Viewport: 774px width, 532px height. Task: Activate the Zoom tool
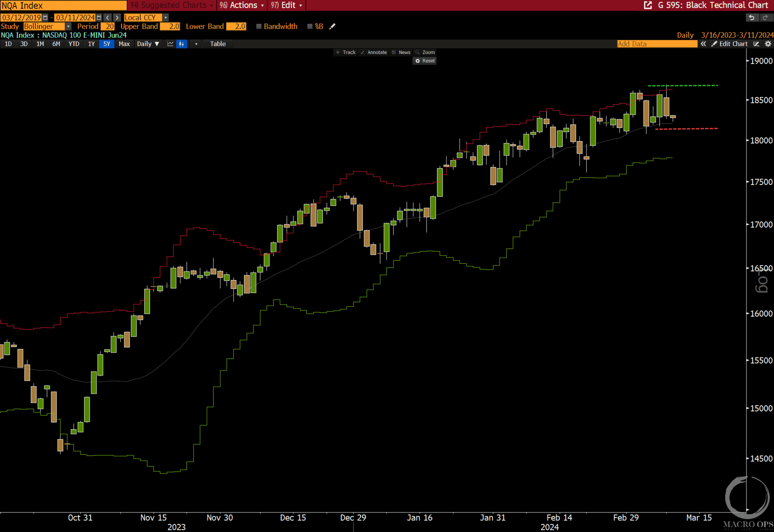[425, 52]
